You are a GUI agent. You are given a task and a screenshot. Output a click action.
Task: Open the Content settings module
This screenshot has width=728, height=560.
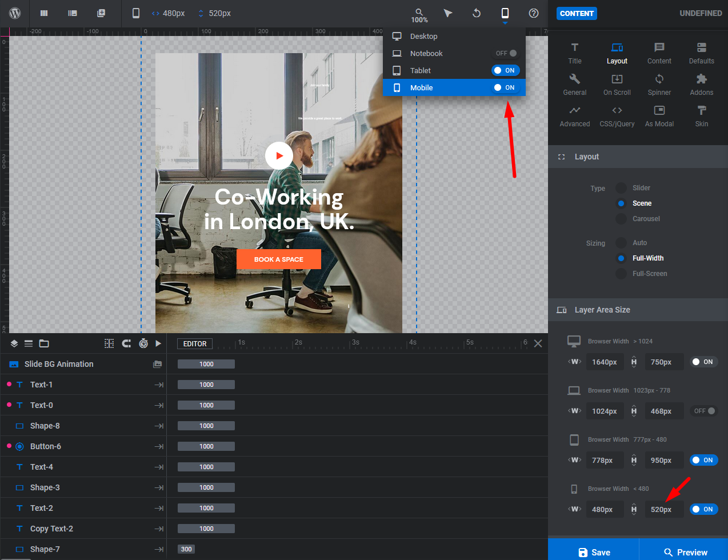[659, 53]
